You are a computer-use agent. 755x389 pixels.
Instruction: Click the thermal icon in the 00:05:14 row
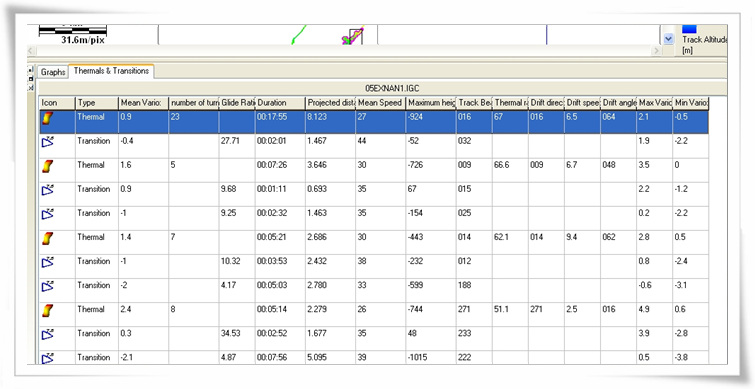pos(47,311)
